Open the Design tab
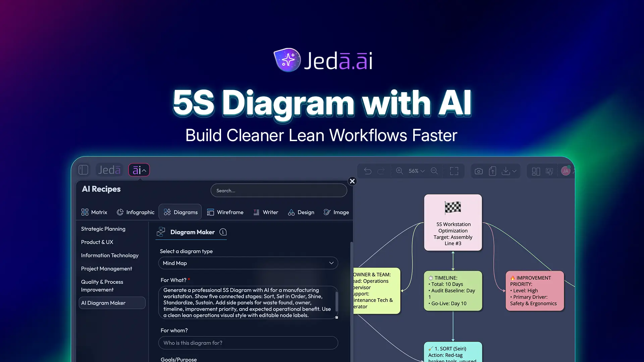644x362 pixels. [301, 212]
